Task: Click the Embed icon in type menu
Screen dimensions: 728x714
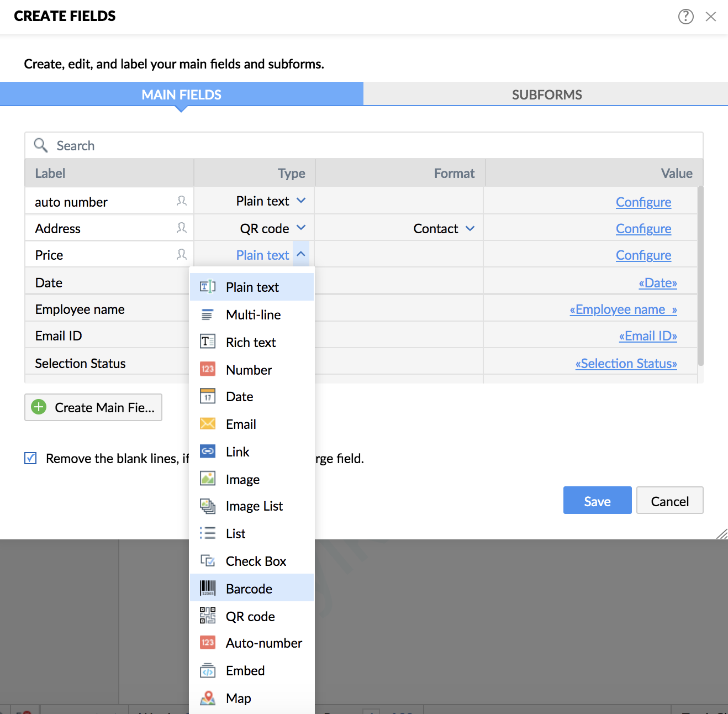Action: tap(208, 670)
